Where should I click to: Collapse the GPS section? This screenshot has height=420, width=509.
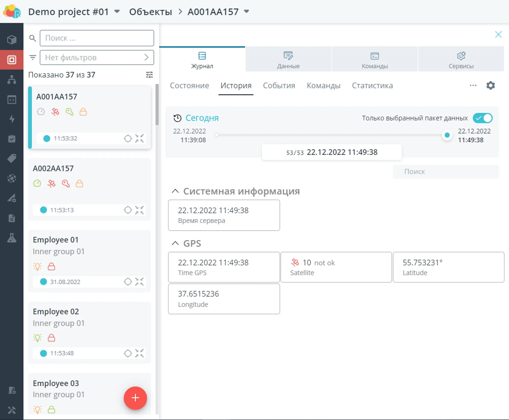(x=175, y=243)
